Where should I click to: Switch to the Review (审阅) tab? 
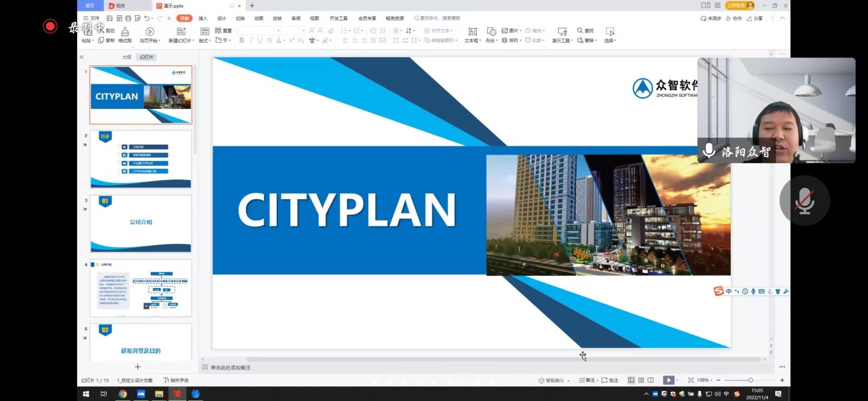pyautogui.click(x=296, y=18)
